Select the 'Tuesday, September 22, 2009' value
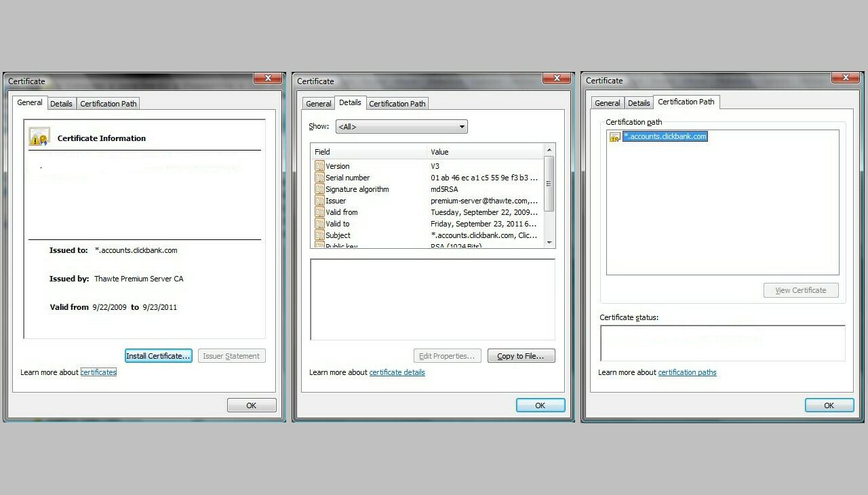The image size is (868, 495). click(x=484, y=212)
